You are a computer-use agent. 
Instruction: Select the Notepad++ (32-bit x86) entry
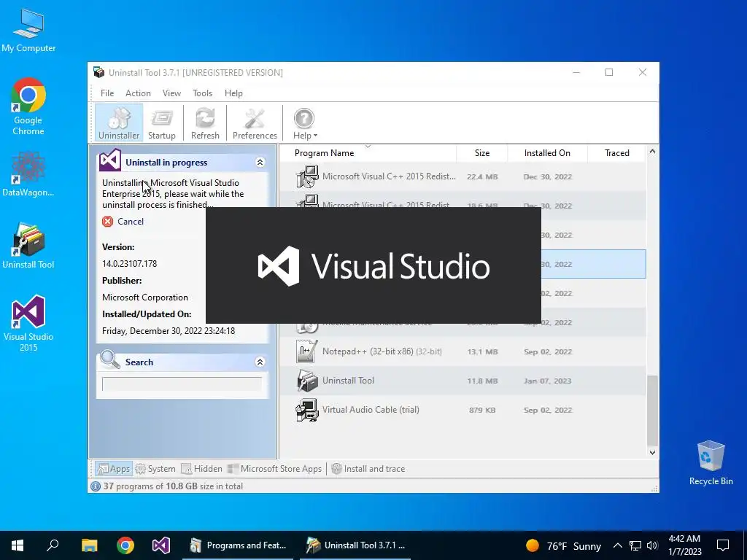click(x=462, y=351)
